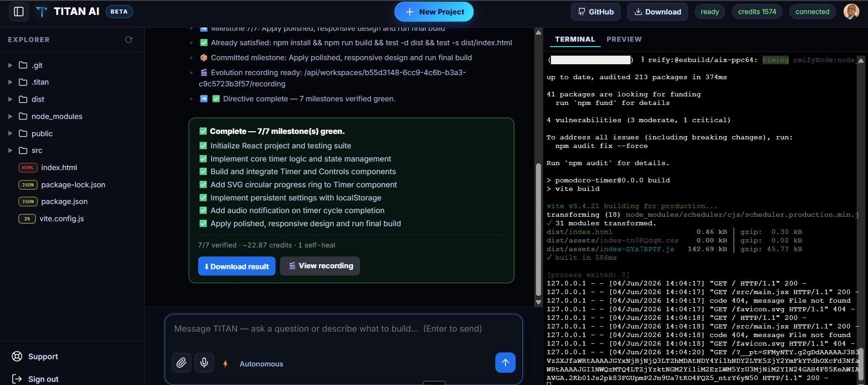Click the ready status pill
868x385 pixels.
coord(710,12)
